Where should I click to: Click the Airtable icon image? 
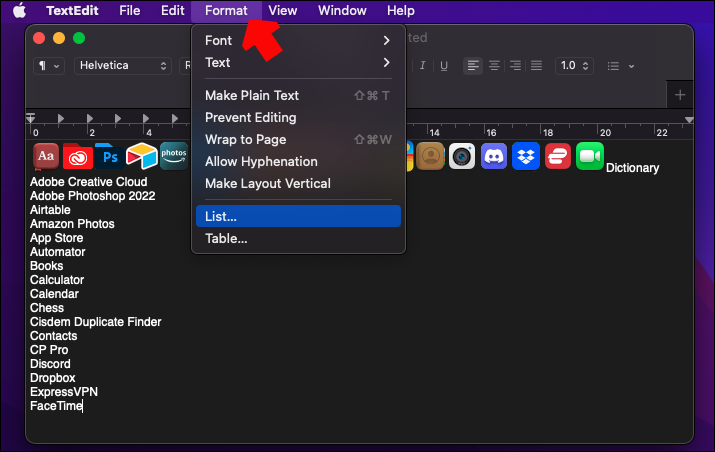click(x=141, y=156)
